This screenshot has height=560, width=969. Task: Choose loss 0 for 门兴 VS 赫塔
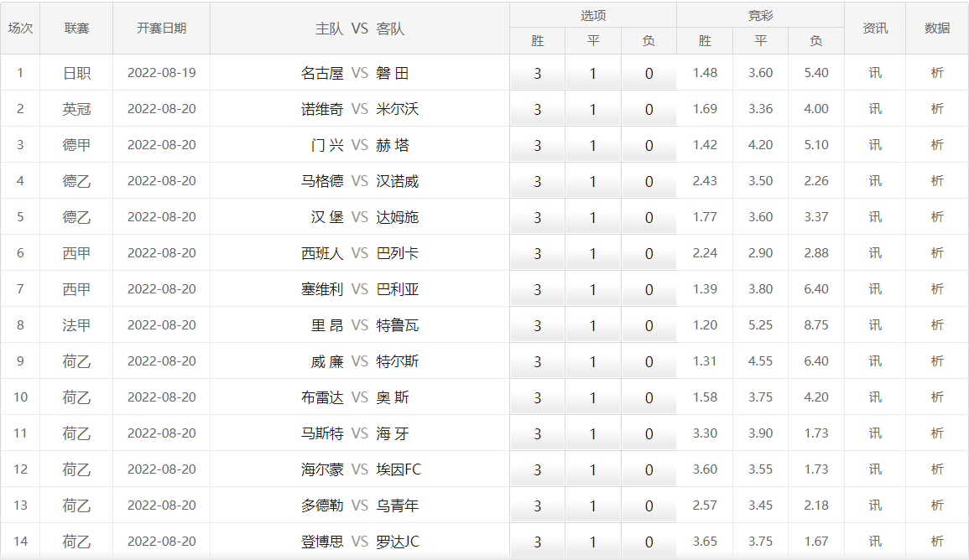click(x=649, y=145)
